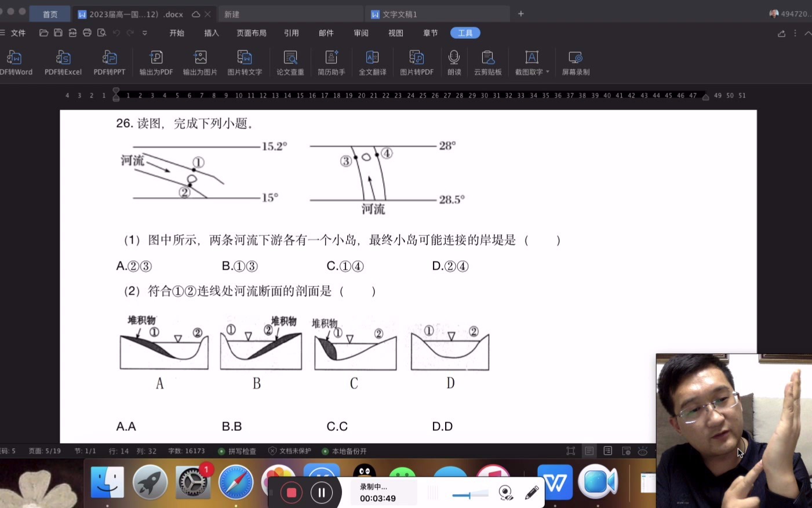Switch to the 文字文稿1 document tab
The image size is (812, 508).
click(x=438, y=14)
